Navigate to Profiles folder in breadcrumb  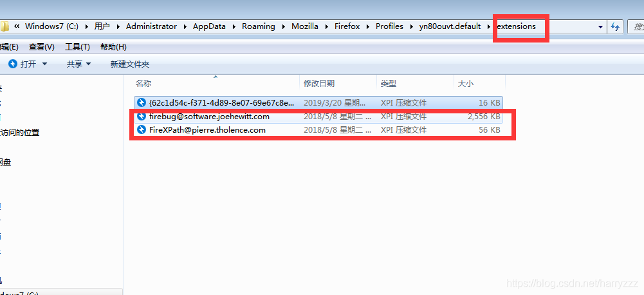pyautogui.click(x=389, y=26)
